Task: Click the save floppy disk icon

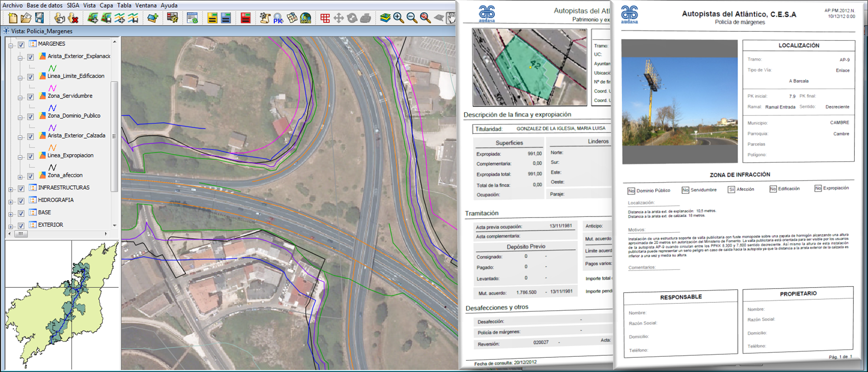Action: point(39,18)
